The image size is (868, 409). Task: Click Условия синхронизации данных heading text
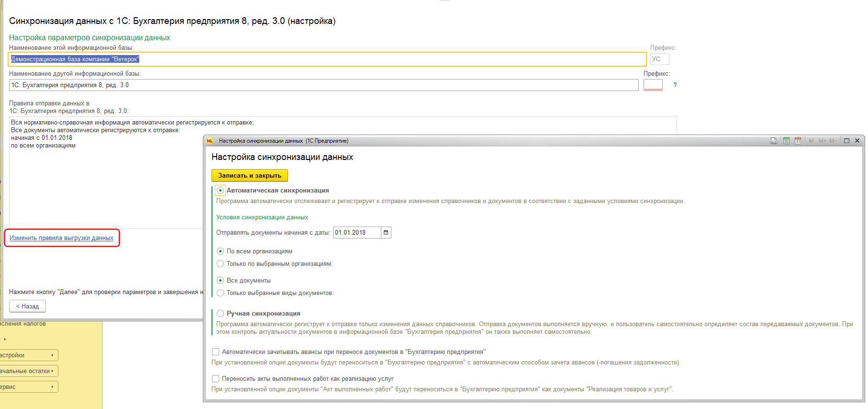262,217
